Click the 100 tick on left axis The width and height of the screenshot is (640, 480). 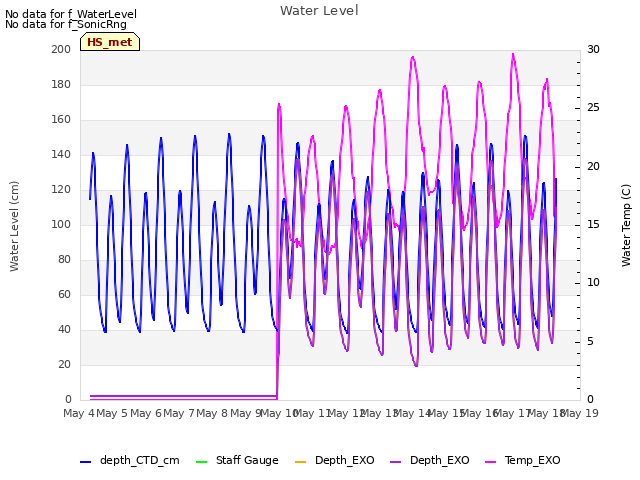coord(61,224)
